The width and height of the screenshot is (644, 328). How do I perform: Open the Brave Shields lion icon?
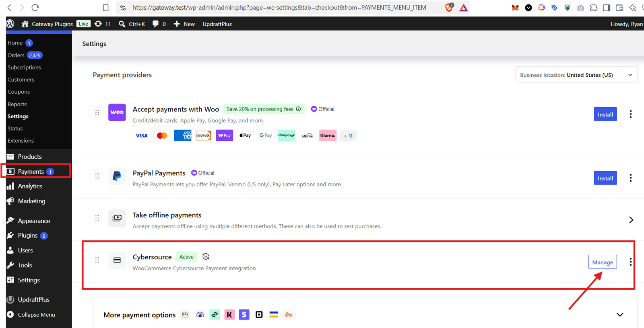pyautogui.click(x=449, y=7)
